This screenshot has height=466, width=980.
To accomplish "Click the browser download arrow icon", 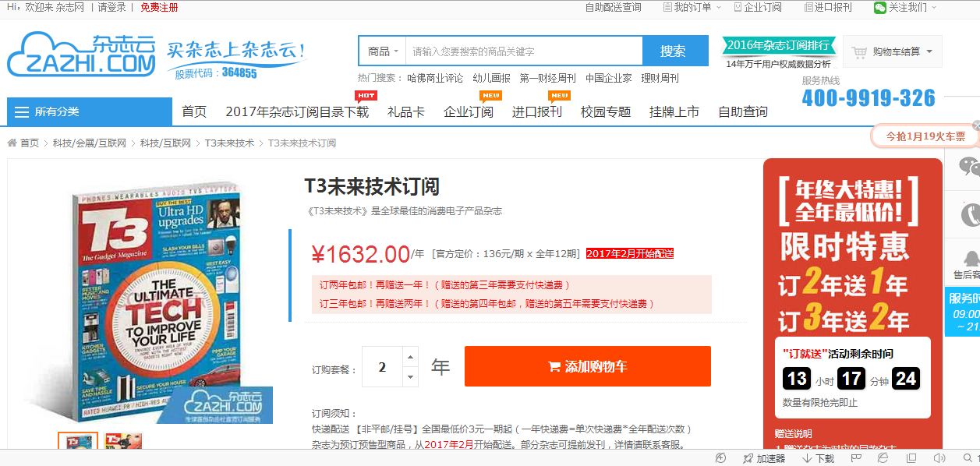I will (807, 458).
